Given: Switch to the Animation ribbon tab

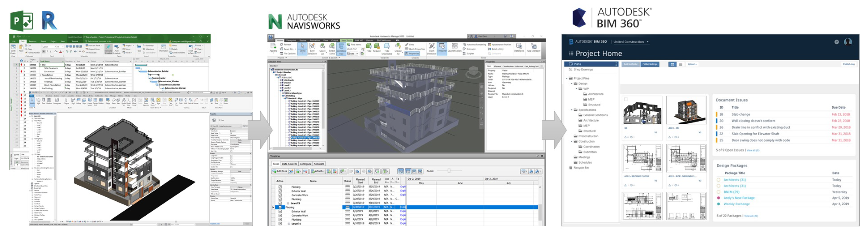Looking at the screenshot, I should pyautogui.click(x=315, y=41).
